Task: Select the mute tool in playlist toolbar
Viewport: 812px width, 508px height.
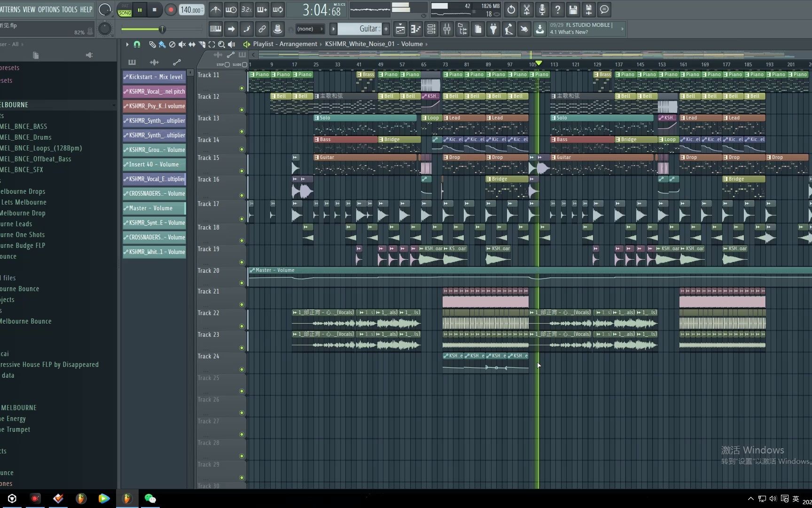Action: click(x=182, y=44)
